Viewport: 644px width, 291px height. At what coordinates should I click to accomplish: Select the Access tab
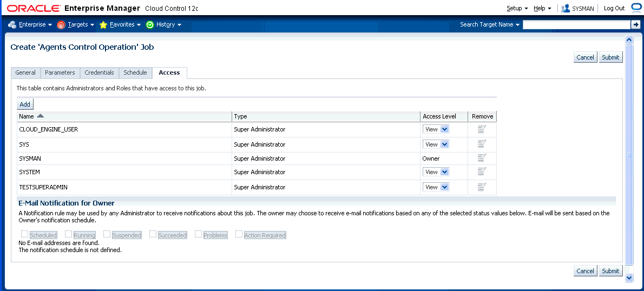[169, 72]
